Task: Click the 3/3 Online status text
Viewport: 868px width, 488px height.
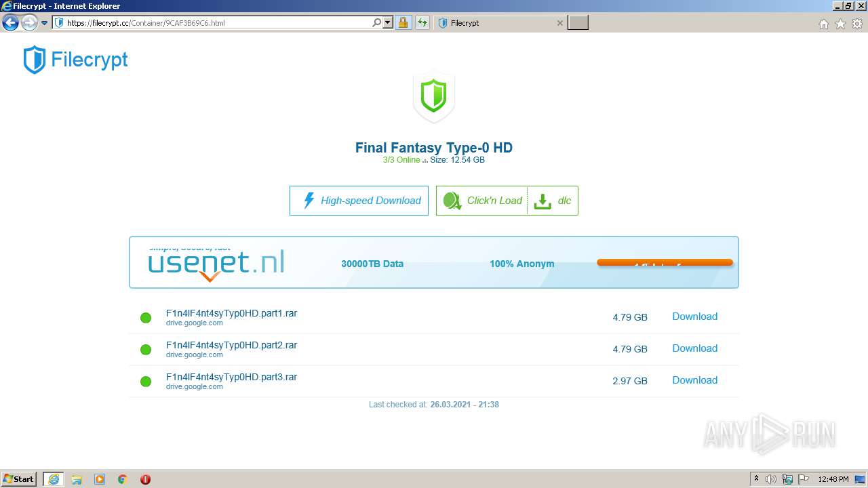Action: point(401,160)
